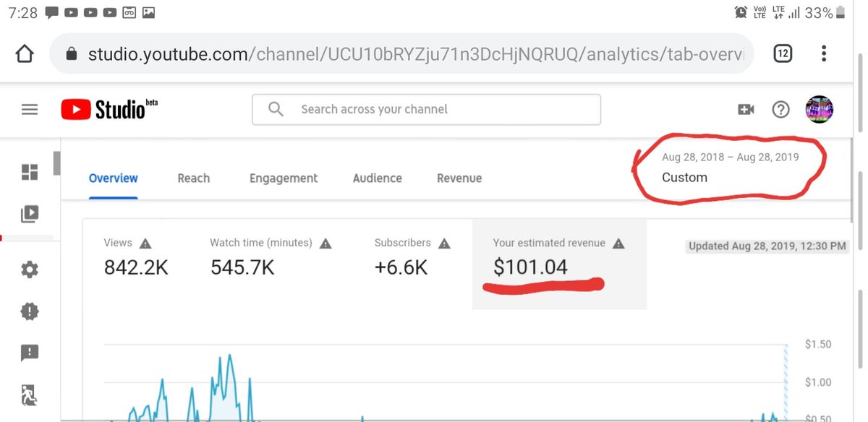Open the browser three-dot menu
This screenshot has width=868, height=422.
[824, 53]
